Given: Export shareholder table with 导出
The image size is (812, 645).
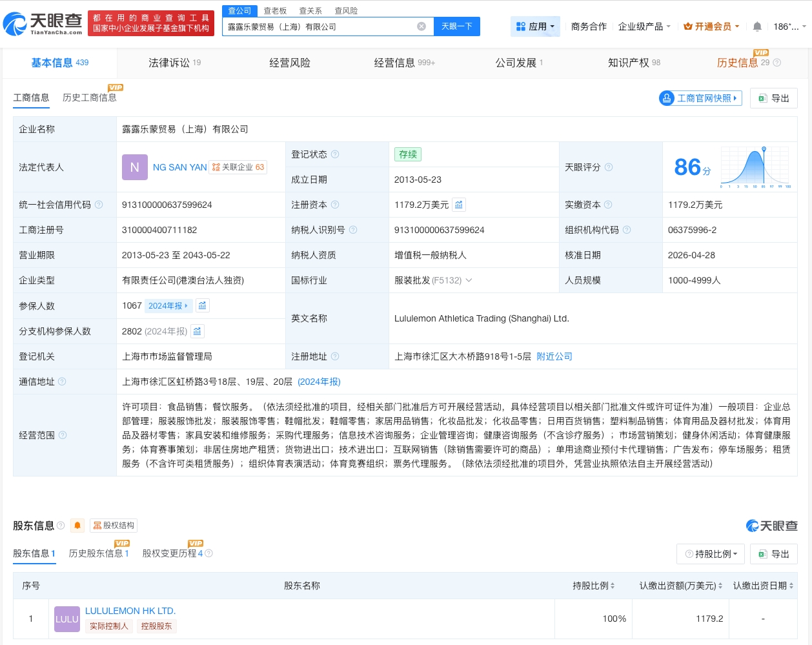Looking at the screenshot, I should pyautogui.click(x=774, y=554).
